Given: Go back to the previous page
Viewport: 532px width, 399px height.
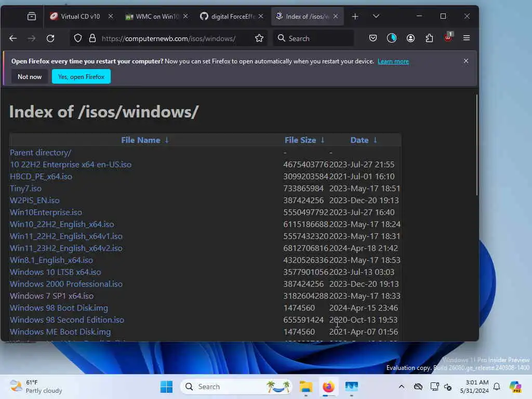Looking at the screenshot, I should [x=13, y=38].
